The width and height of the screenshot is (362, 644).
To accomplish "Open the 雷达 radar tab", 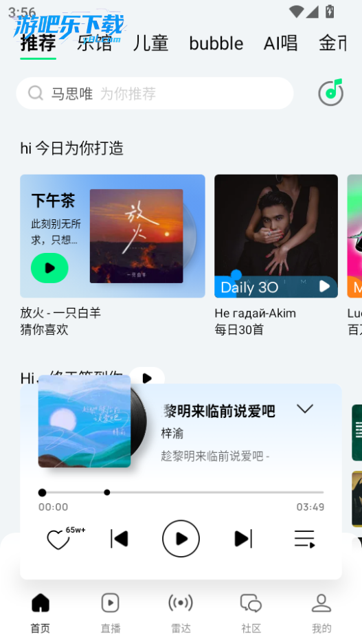I will tap(181, 613).
